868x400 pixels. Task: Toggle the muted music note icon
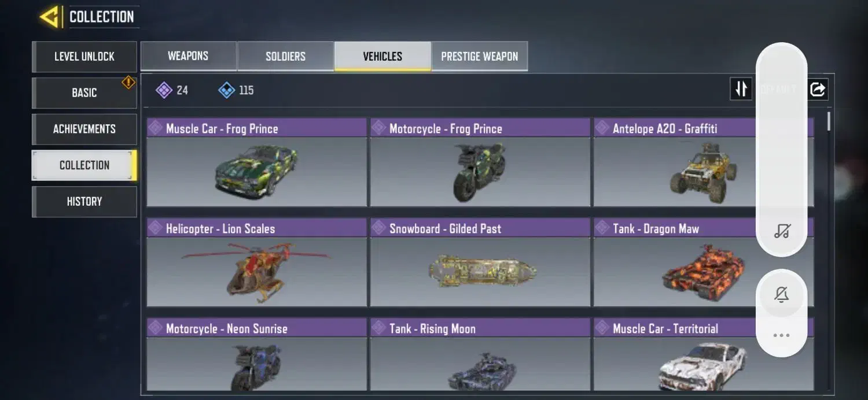(x=781, y=232)
